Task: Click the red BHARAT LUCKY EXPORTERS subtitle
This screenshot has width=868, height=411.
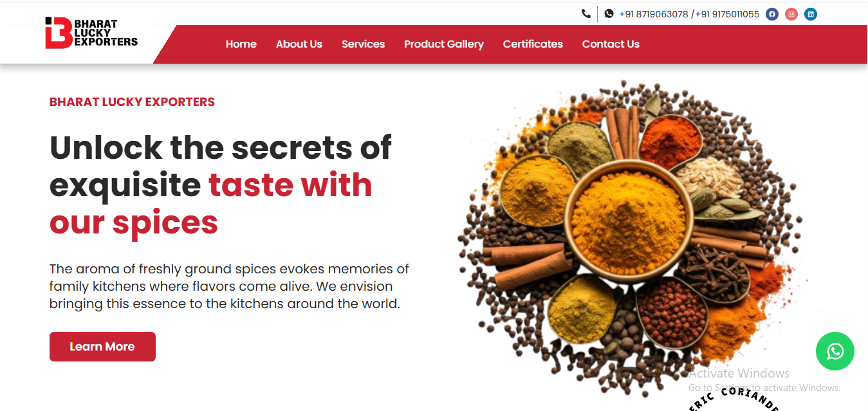Action: click(x=132, y=102)
